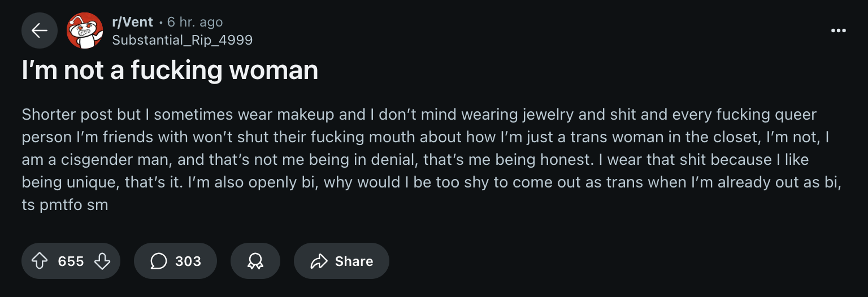Go back using the left arrow button
Viewport: 868px width, 297px height.
click(40, 30)
